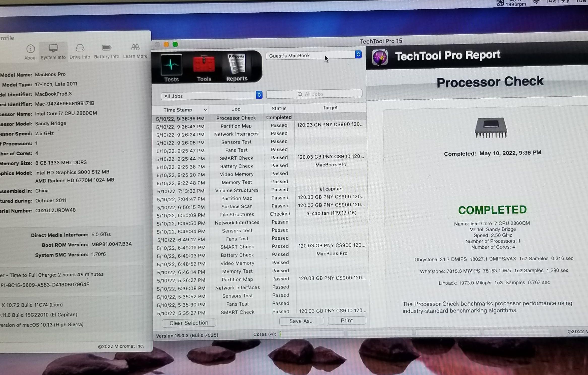
Task: Select the Volume Structures job at 7:13:32 PM
Action: (260, 190)
